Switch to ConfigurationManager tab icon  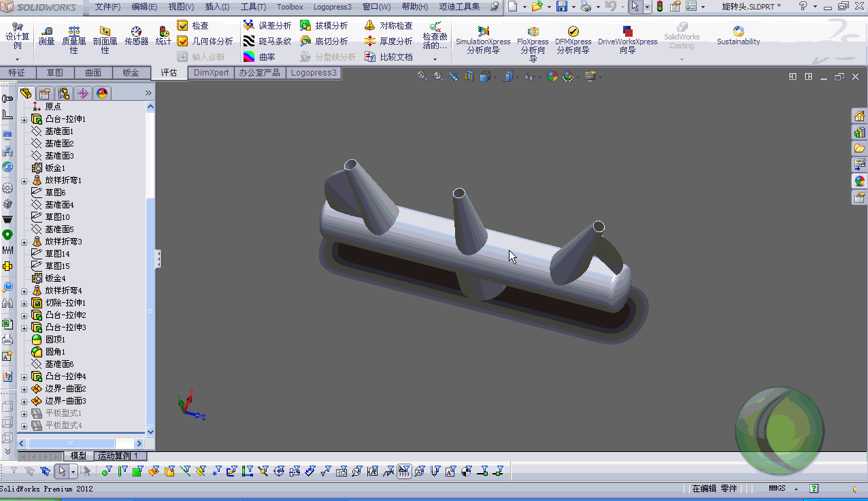pyautogui.click(x=64, y=93)
